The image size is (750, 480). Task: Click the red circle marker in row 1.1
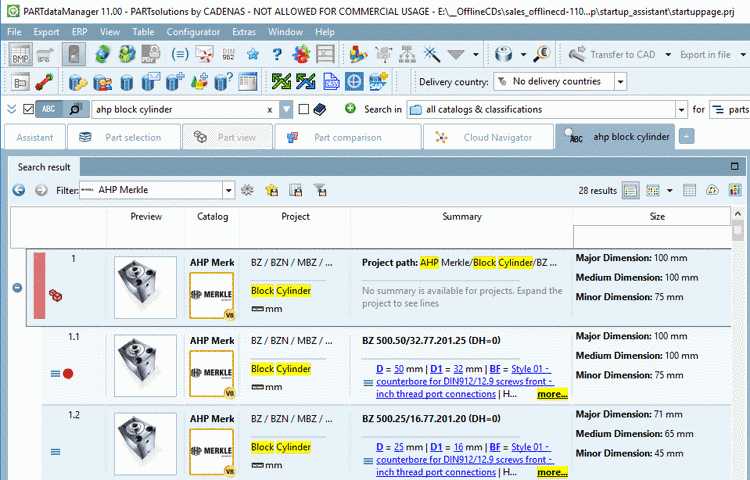click(68, 374)
